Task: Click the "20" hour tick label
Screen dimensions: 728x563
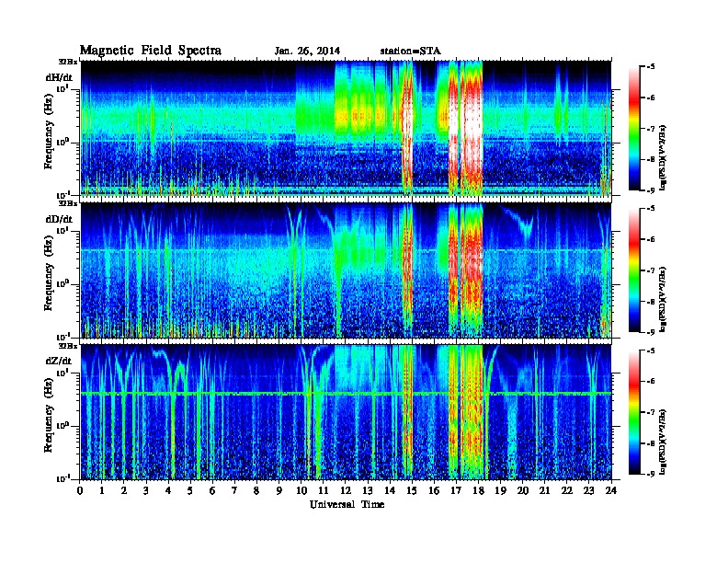Action: (522, 491)
